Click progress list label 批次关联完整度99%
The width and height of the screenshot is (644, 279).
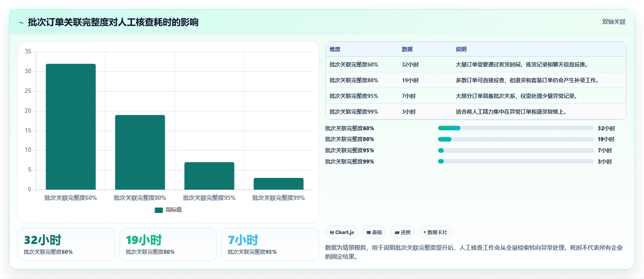(x=350, y=162)
